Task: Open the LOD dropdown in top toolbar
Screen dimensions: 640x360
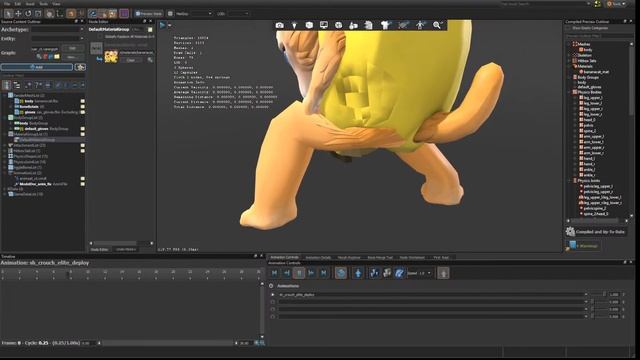Action: click(x=238, y=13)
